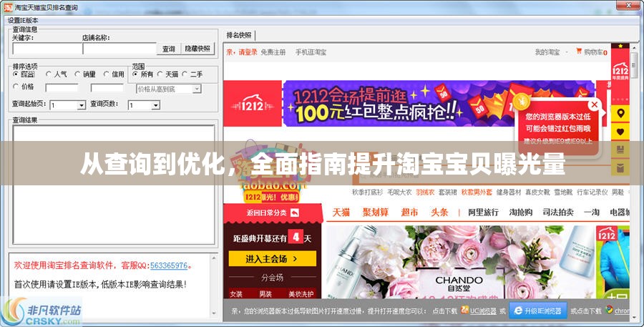Click the Chrome icon in the bottom bar

[x=609, y=310]
